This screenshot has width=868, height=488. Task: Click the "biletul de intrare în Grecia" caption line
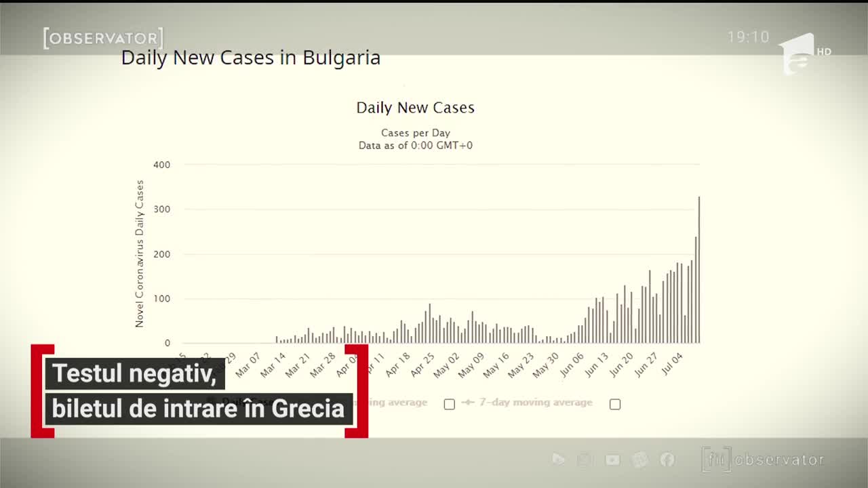[199, 409]
